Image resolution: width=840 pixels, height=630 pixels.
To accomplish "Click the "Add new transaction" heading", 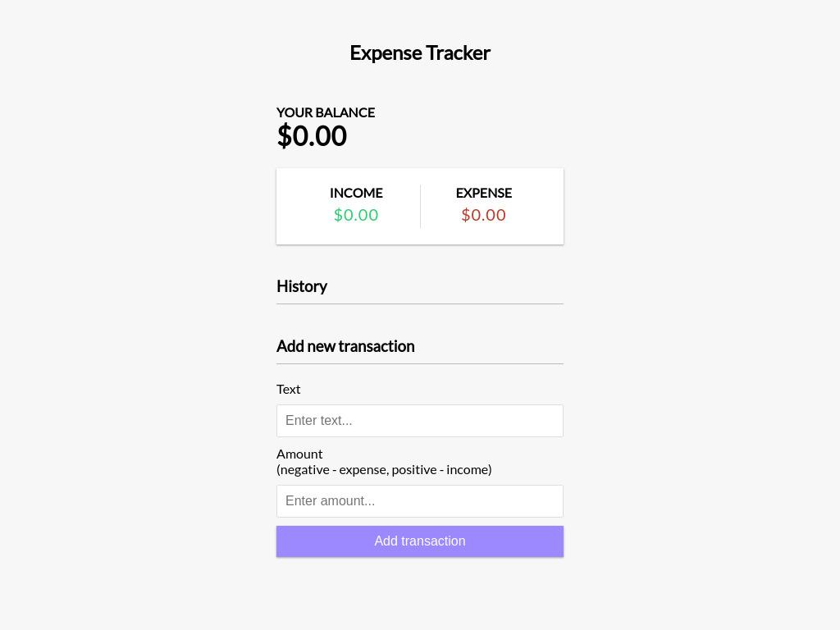I will pos(345,346).
